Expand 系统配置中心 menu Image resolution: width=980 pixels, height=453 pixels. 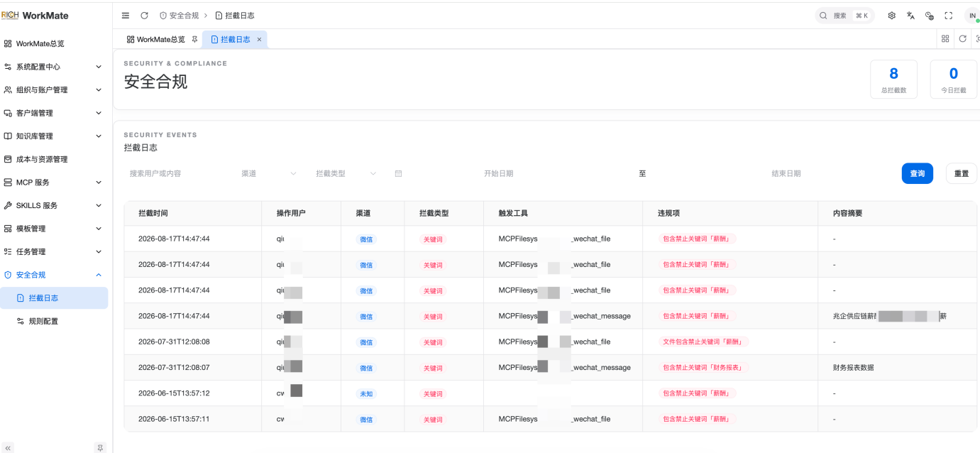pyautogui.click(x=54, y=67)
